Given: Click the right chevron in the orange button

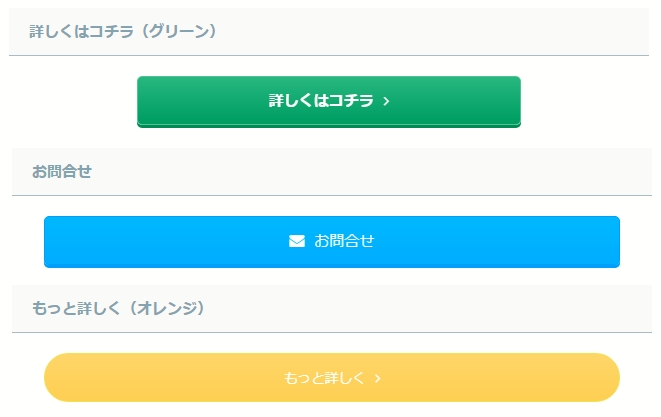Looking at the screenshot, I should (x=377, y=378).
